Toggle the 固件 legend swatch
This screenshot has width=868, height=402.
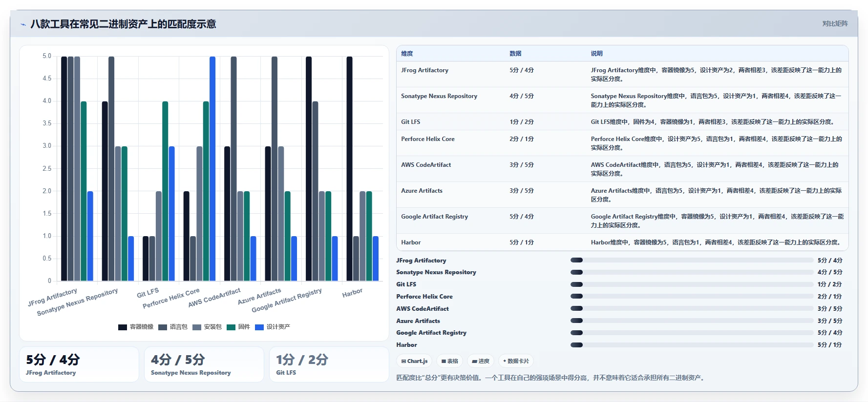pyautogui.click(x=231, y=327)
